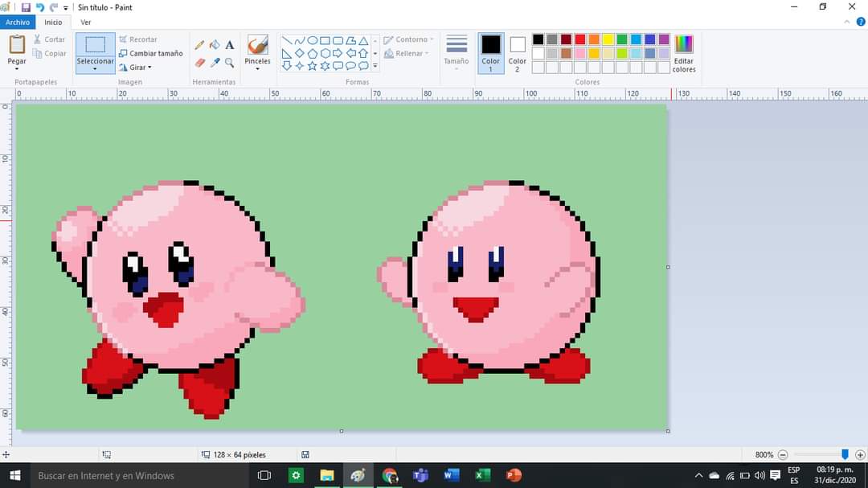
Task: Select the Pencil tool
Action: 200,45
